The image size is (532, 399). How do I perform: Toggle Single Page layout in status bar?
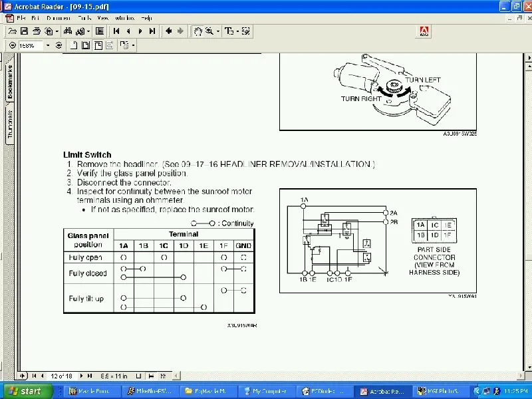tap(139, 376)
